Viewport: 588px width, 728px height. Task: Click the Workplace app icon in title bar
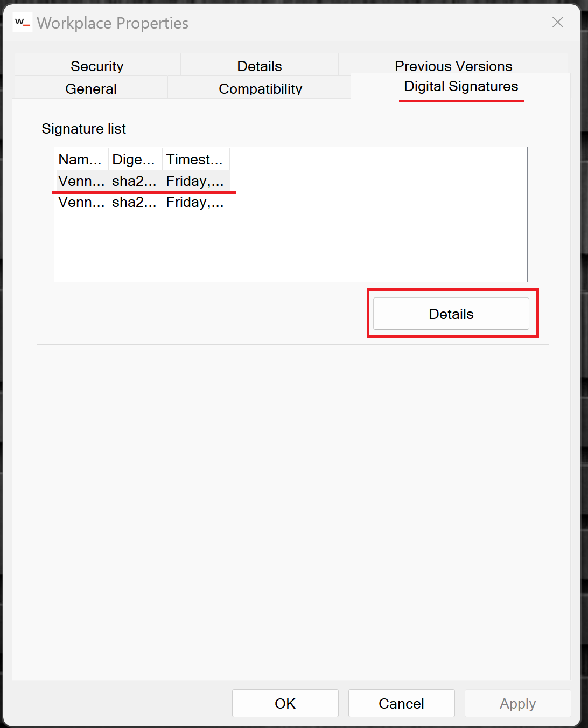(x=22, y=22)
